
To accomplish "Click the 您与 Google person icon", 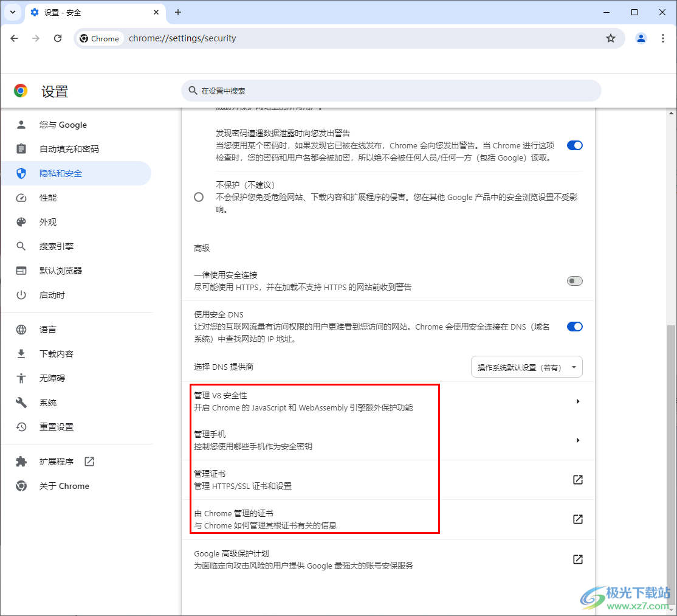I will pyautogui.click(x=21, y=125).
